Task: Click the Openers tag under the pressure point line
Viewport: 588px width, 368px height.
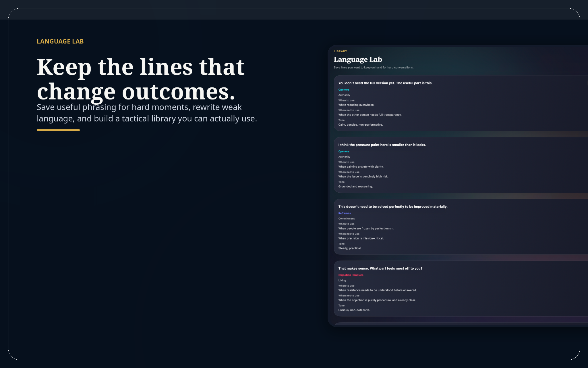Action: pyautogui.click(x=344, y=151)
